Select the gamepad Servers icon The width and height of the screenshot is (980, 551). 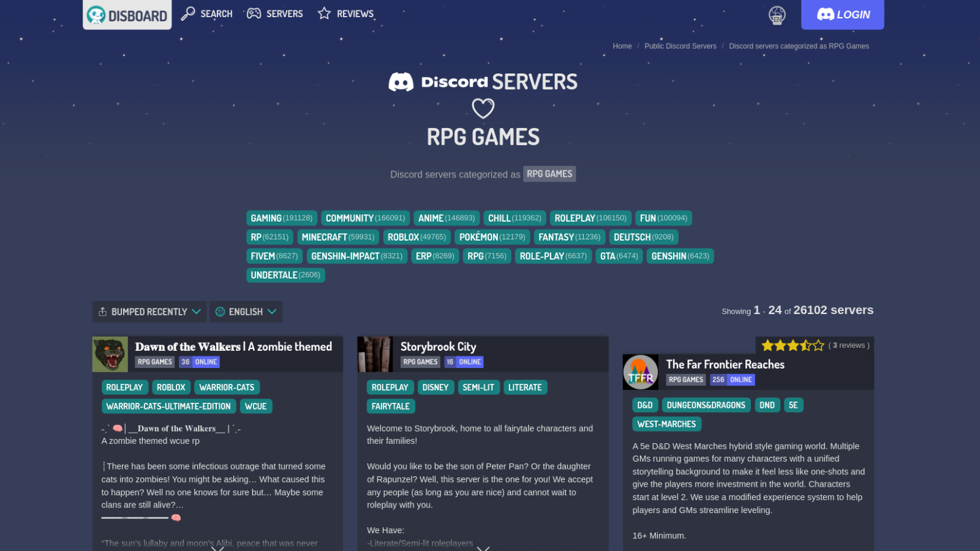coord(254,12)
